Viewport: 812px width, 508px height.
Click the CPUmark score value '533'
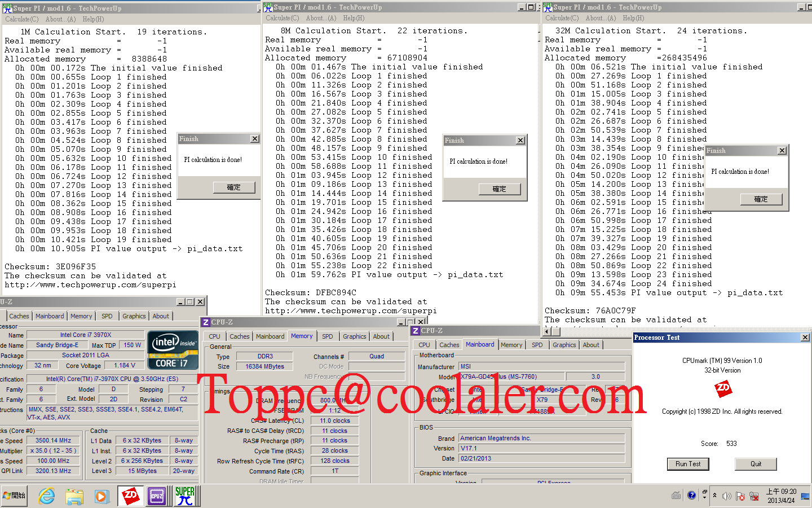pos(731,444)
